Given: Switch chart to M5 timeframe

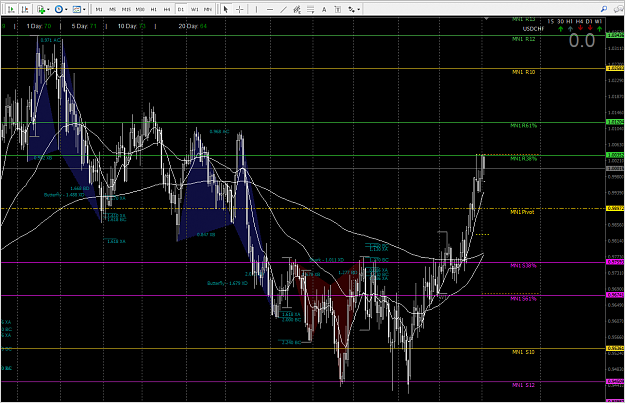Looking at the screenshot, I should point(113,9).
